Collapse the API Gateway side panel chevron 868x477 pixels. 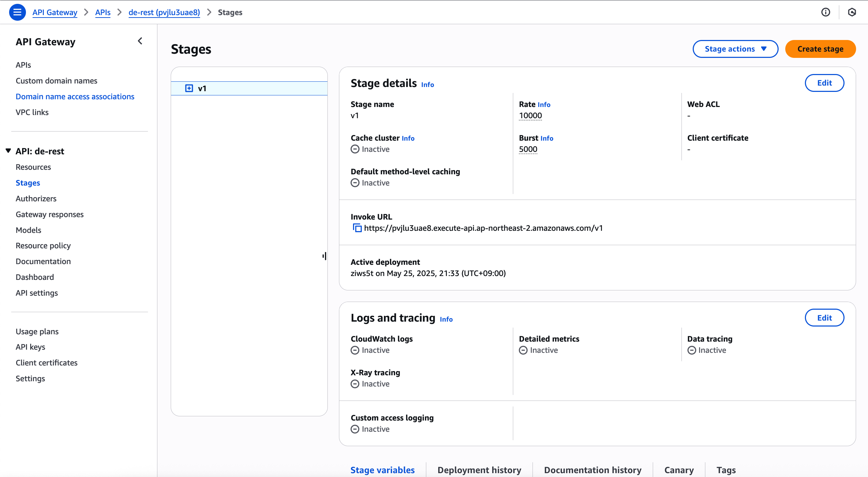[140, 41]
